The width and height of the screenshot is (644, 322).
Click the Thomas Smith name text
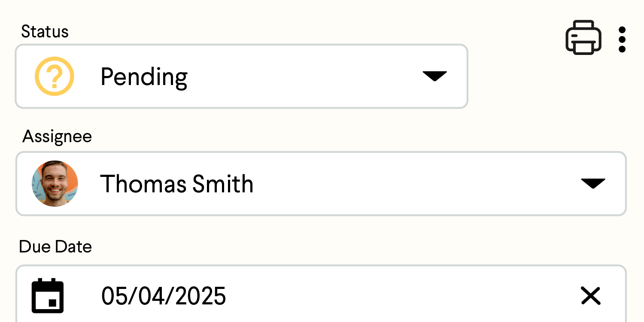coord(177,184)
